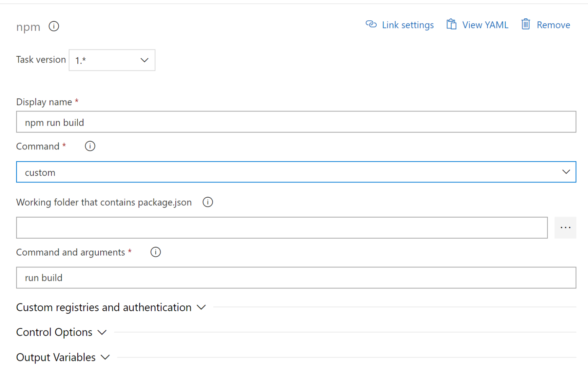Show info for Working folder field

207,202
